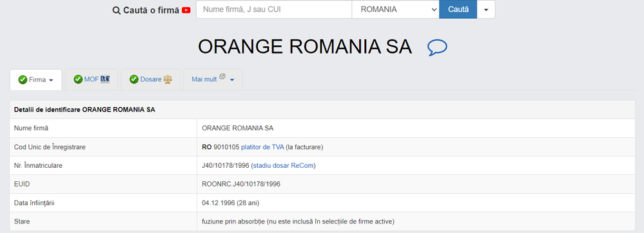Viewport: 644px width, 233px height.
Task: Click the ORANGE ROMANIA SA value in the table
Action: (238, 128)
